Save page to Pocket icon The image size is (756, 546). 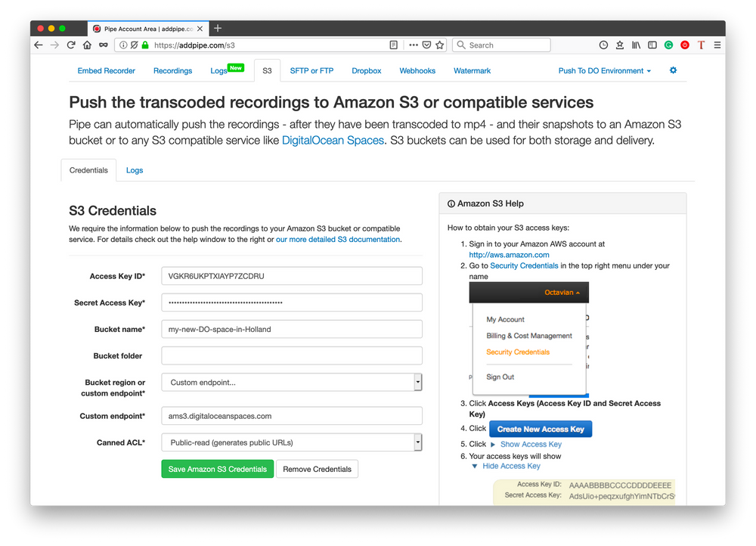coord(426,45)
